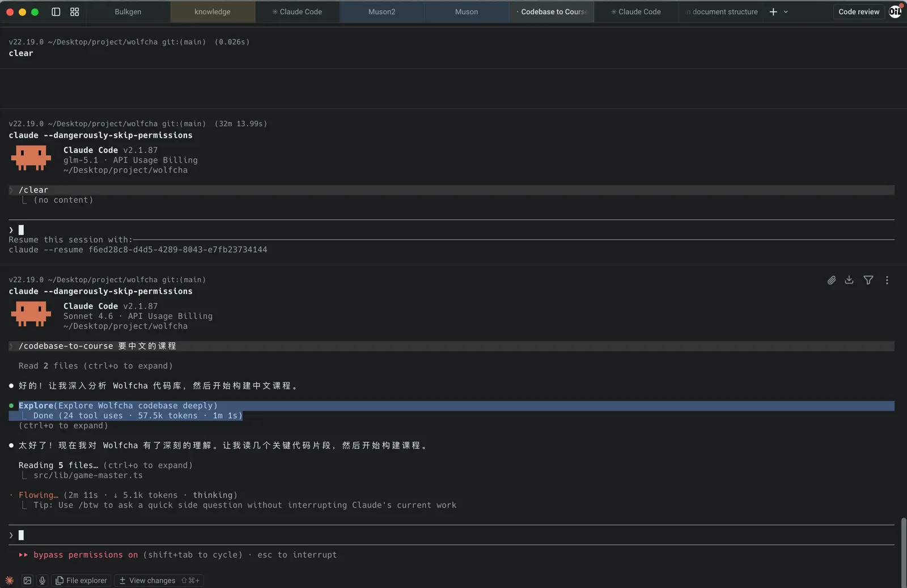Click the /codebase-to-course command line
The image size is (907, 588).
451,346
